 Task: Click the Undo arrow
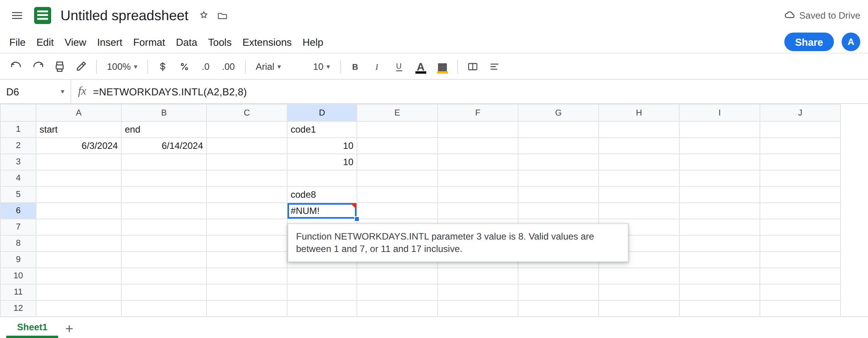coord(16,67)
